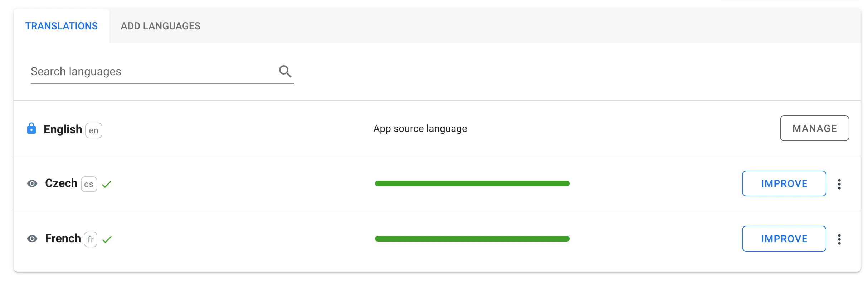Toggle Czech visibility eye icon
The image size is (868, 291).
tap(32, 184)
